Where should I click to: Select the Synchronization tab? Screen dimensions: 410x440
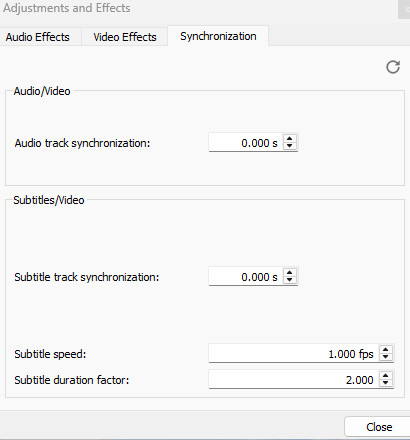[218, 36]
